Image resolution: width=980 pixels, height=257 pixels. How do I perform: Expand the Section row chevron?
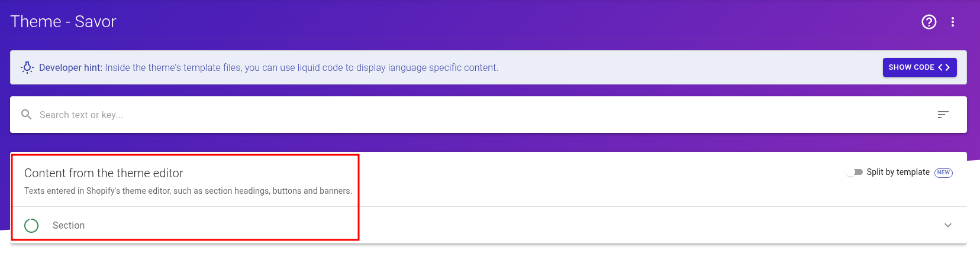[x=948, y=225]
